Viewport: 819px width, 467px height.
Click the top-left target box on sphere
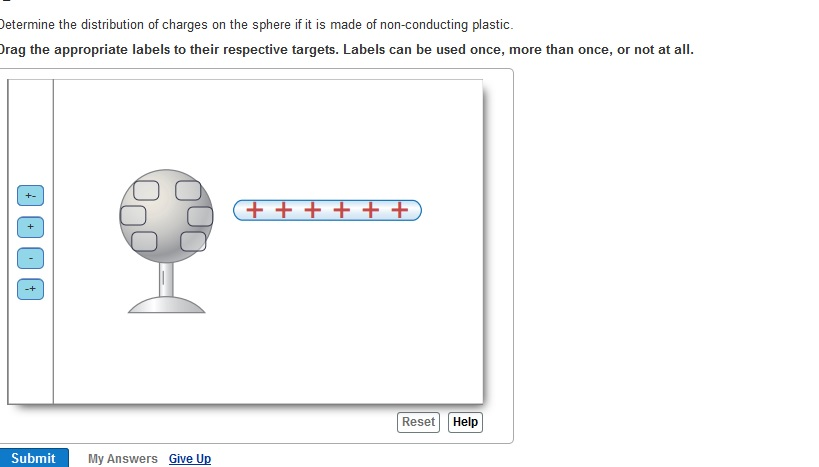pos(147,190)
